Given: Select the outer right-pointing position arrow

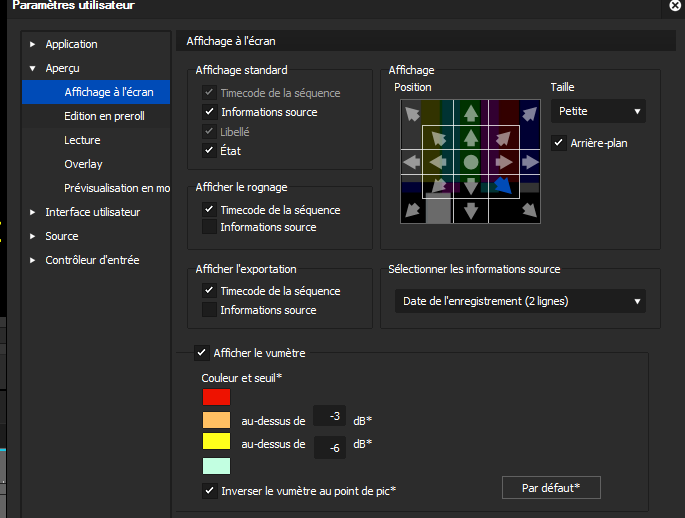Looking at the screenshot, I should (x=529, y=161).
